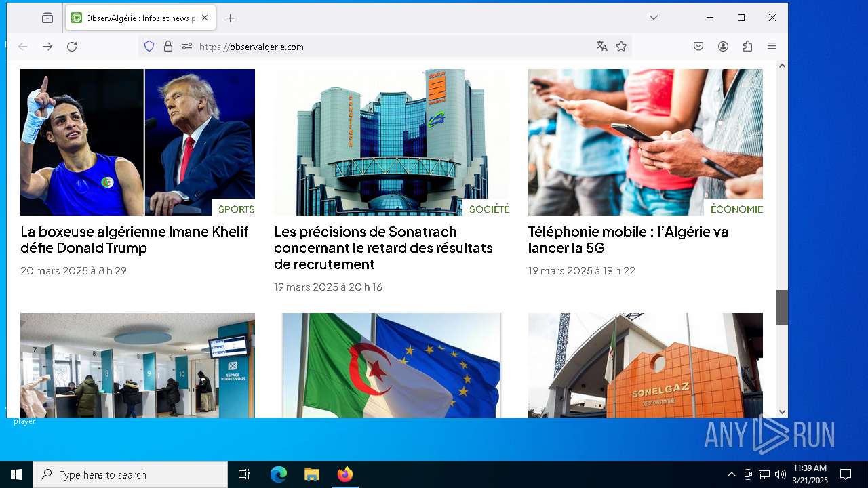Screen dimensions: 868x488
Task: Switch to Firefox on the taskbar
Action: pos(345,474)
